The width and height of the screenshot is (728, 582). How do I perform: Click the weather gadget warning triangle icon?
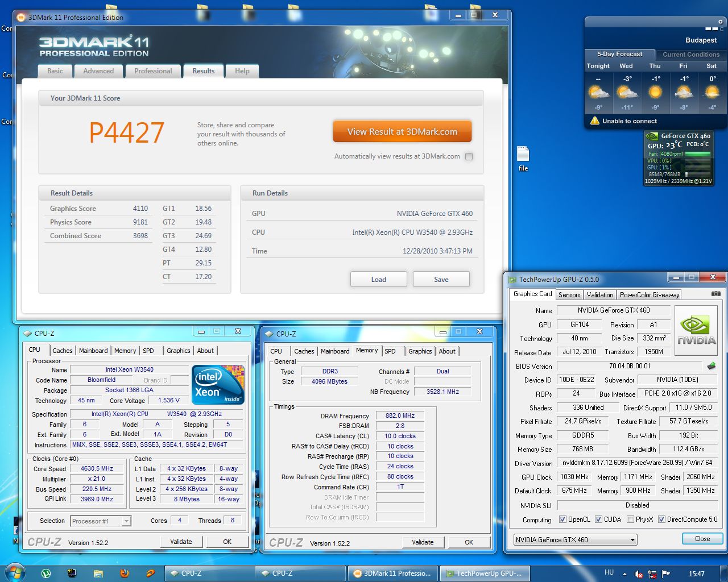pyautogui.click(x=595, y=121)
